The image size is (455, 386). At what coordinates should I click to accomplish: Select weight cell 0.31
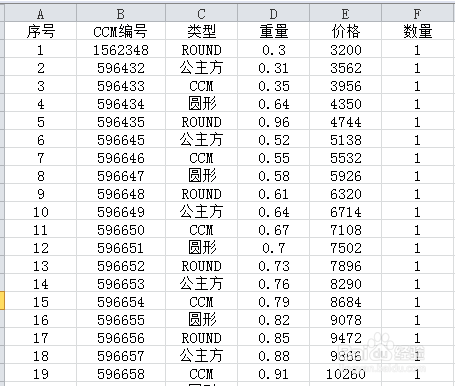pos(273,67)
